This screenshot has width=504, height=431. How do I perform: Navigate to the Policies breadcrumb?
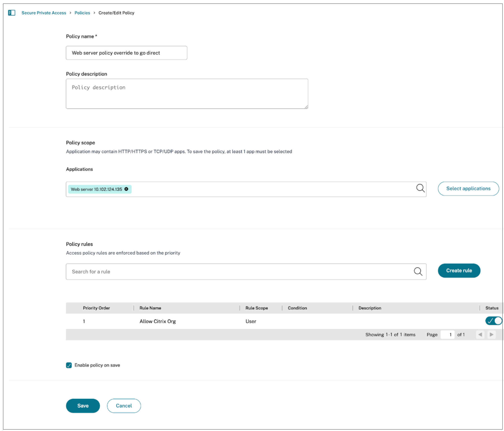point(82,13)
